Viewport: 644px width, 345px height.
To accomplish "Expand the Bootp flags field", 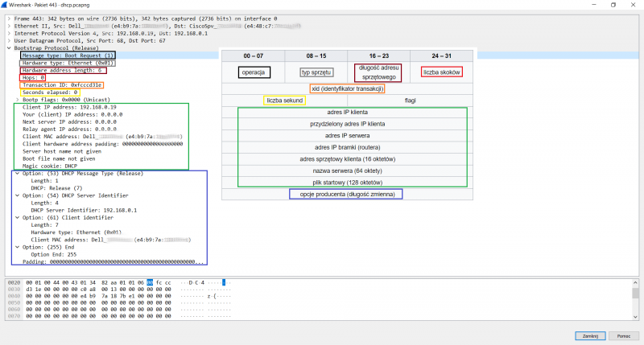I will [x=17, y=100].
